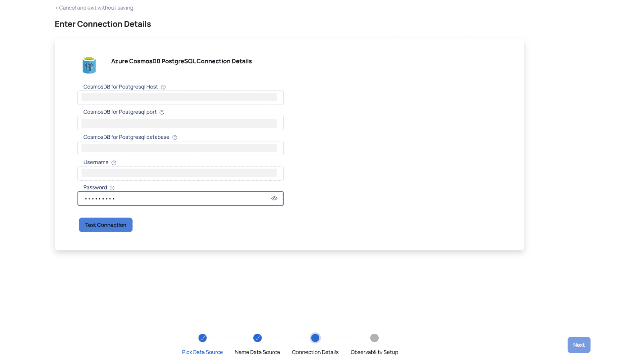The width and height of the screenshot is (644, 362).
Task: Focus the CosmosDB for Postgresql database field
Action: click(x=180, y=148)
